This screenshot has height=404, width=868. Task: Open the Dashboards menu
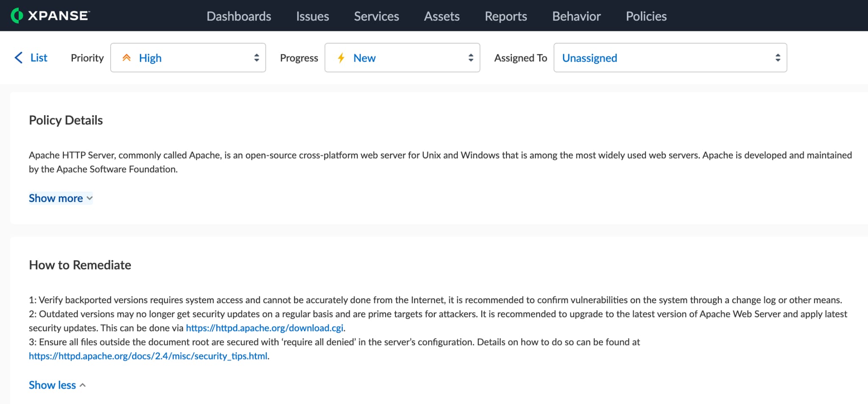[239, 16]
